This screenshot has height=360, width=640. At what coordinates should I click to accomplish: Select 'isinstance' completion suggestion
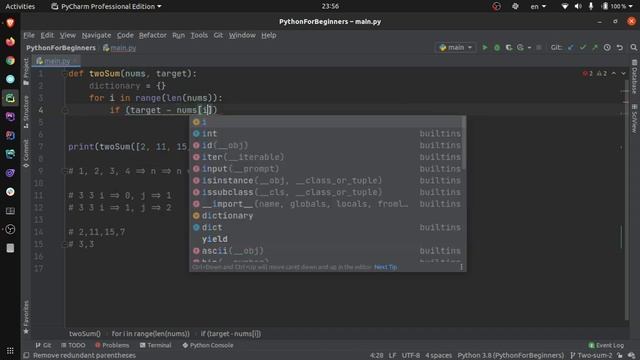click(x=328, y=180)
